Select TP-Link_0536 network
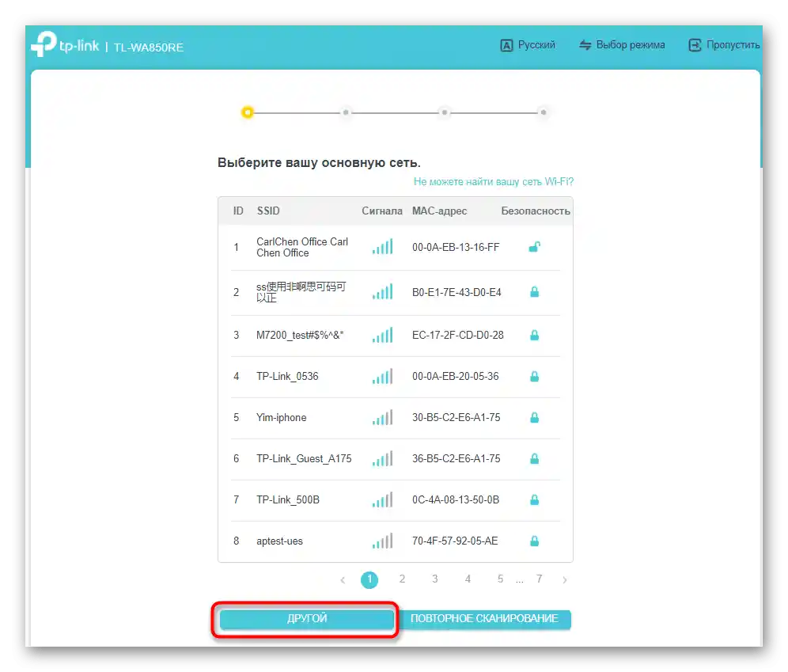This screenshot has width=788, height=672. pos(396,377)
